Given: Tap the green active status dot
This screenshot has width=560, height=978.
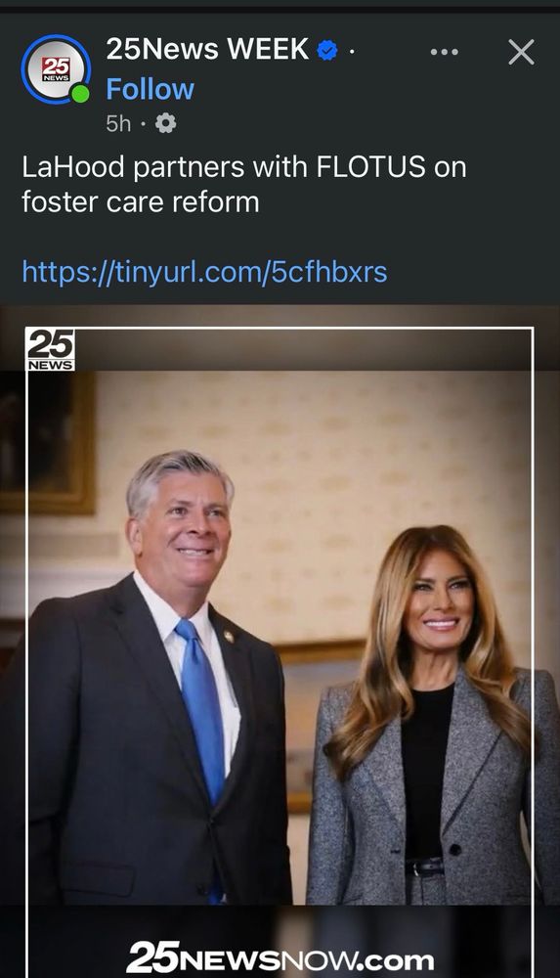Looking at the screenshot, I should point(80,94).
